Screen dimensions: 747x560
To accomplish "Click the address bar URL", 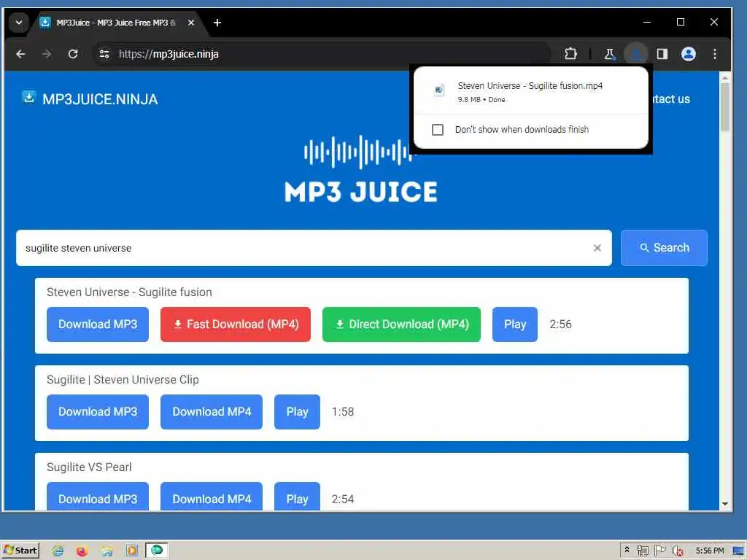I will pos(169,54).
